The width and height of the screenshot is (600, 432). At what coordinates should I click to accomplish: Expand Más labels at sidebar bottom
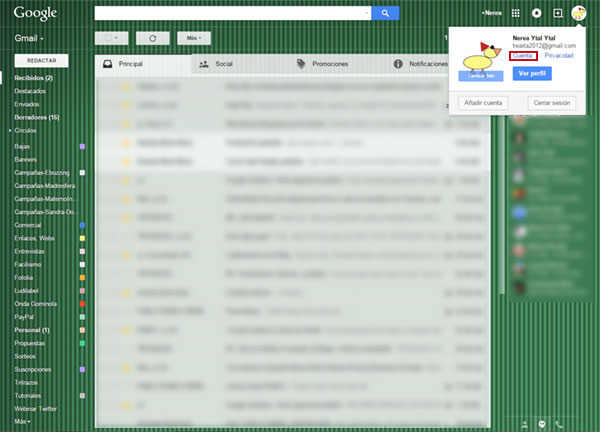pos(22,421)
